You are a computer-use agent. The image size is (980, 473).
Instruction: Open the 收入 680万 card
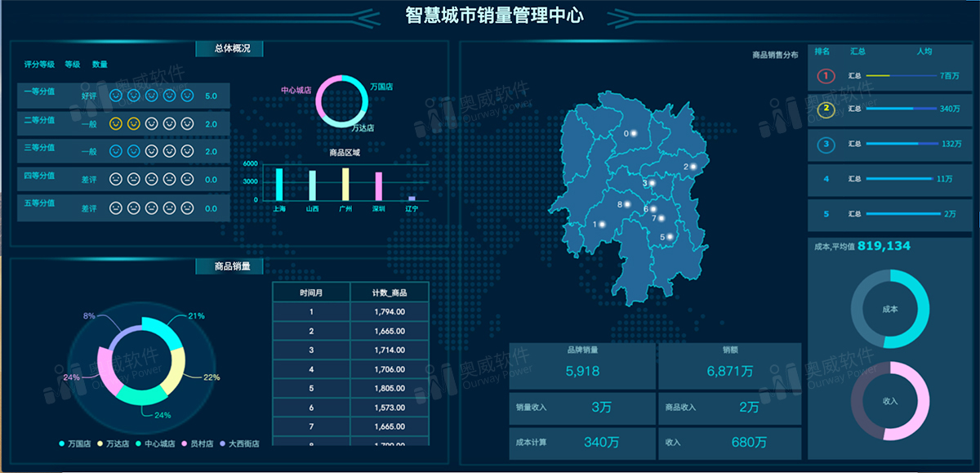729,443
